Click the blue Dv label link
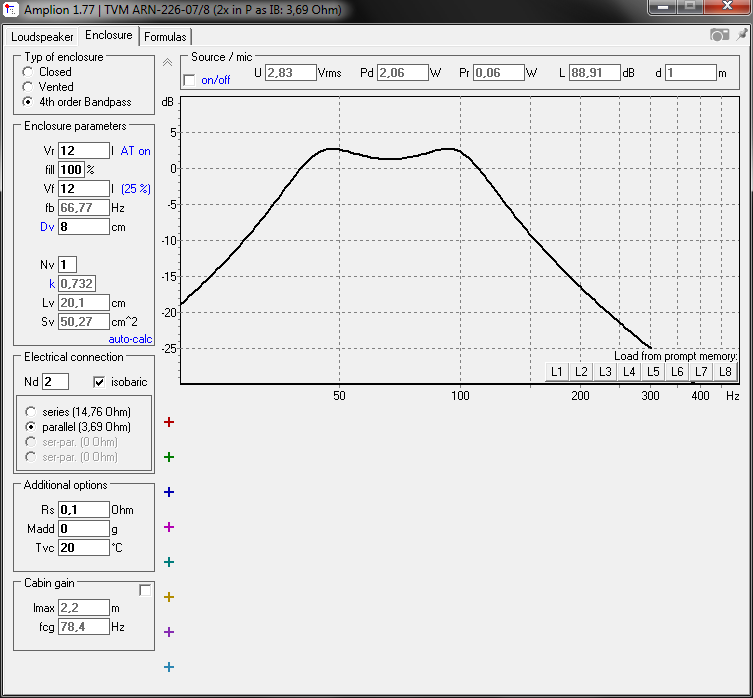 [x=47, y=227]
